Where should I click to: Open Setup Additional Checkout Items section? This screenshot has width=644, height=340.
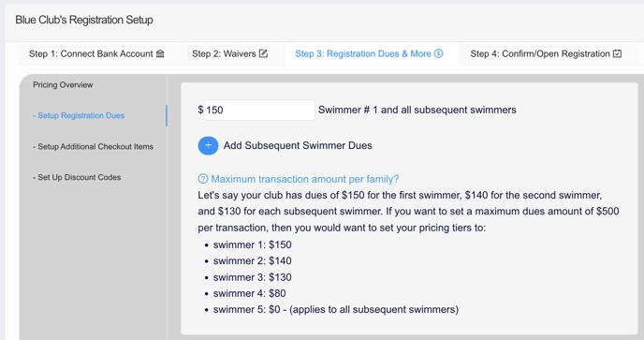pos(93,146)
